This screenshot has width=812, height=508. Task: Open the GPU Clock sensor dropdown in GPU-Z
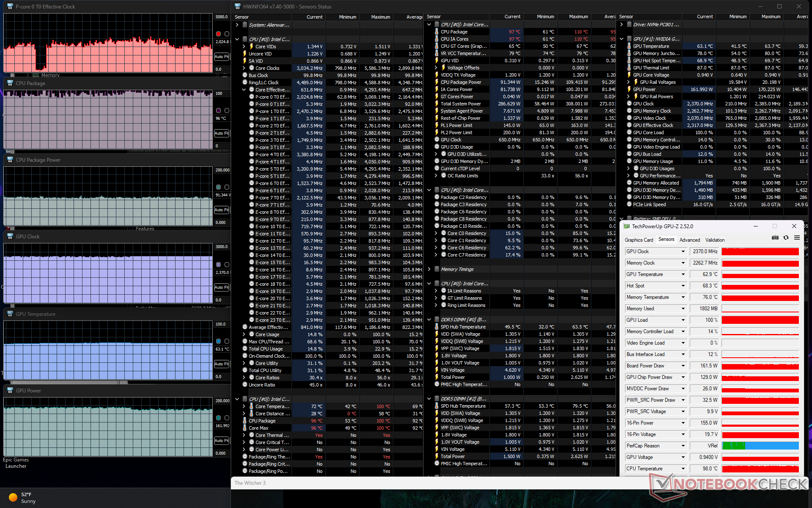click(x=683, y=251)
